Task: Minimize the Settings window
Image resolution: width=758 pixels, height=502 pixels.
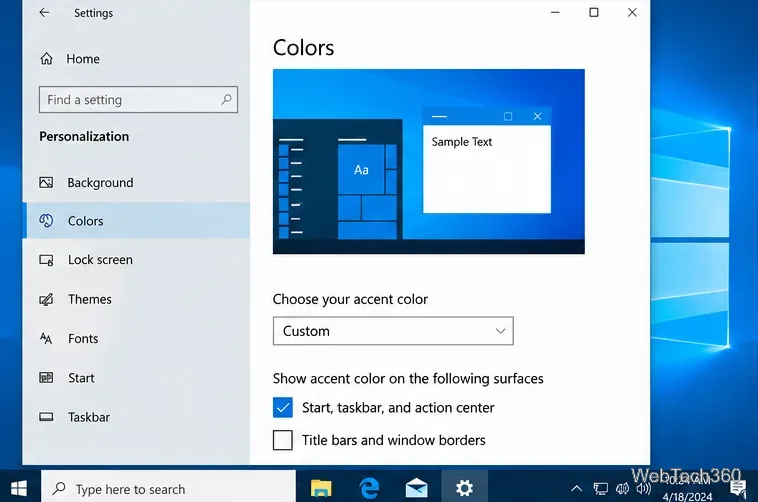Action: pyautogui.click(x=555, y=13)
